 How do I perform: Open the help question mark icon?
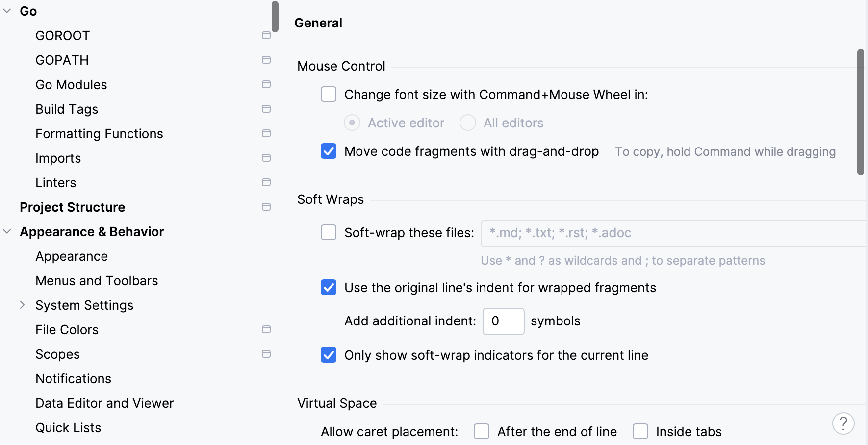[843, 423]
